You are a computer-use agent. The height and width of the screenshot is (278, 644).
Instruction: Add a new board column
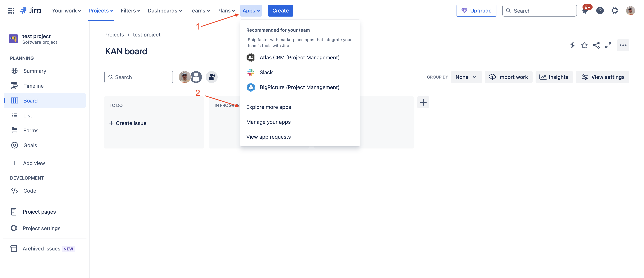423,102
